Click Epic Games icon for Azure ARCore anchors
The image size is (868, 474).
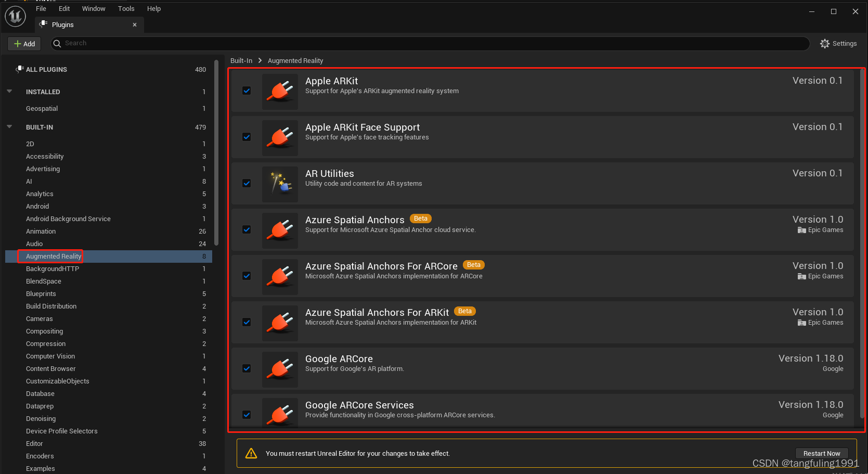(801, 276)
